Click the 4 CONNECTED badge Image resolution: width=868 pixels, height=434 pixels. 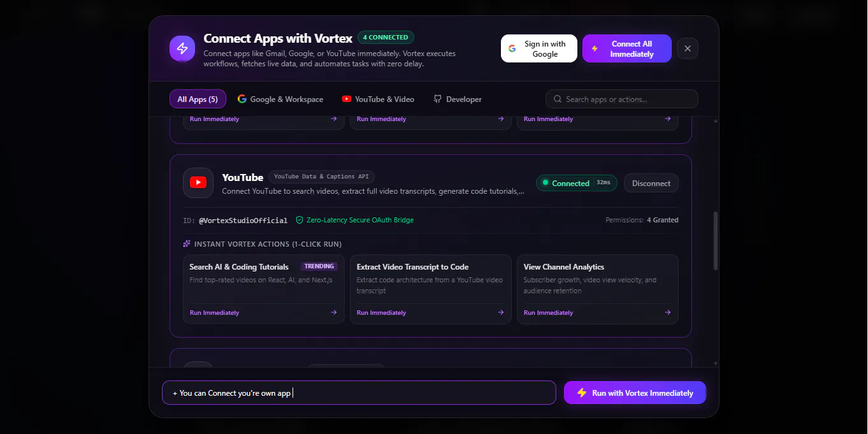pos(386,38)
